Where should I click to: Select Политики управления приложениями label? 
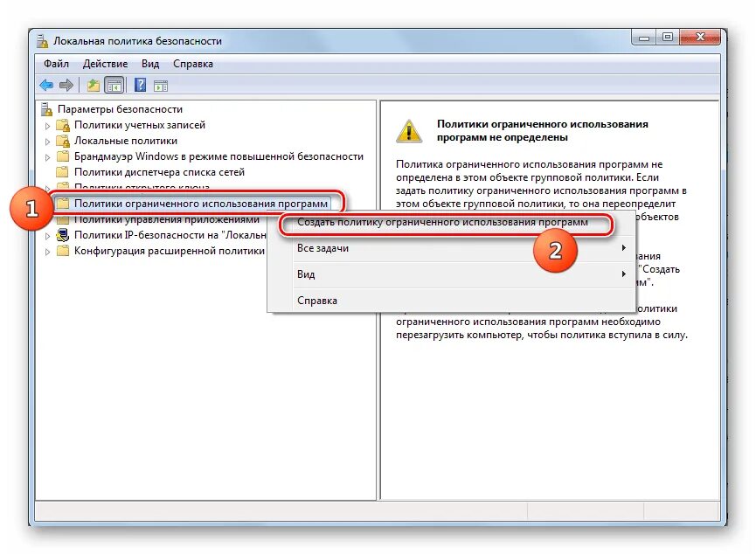(167, 220)
